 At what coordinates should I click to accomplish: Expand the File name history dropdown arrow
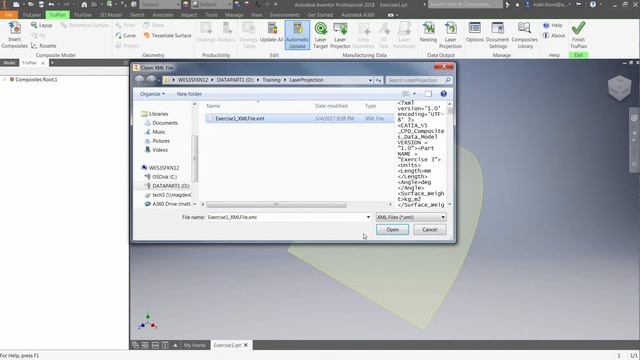(x=368, y=217)
